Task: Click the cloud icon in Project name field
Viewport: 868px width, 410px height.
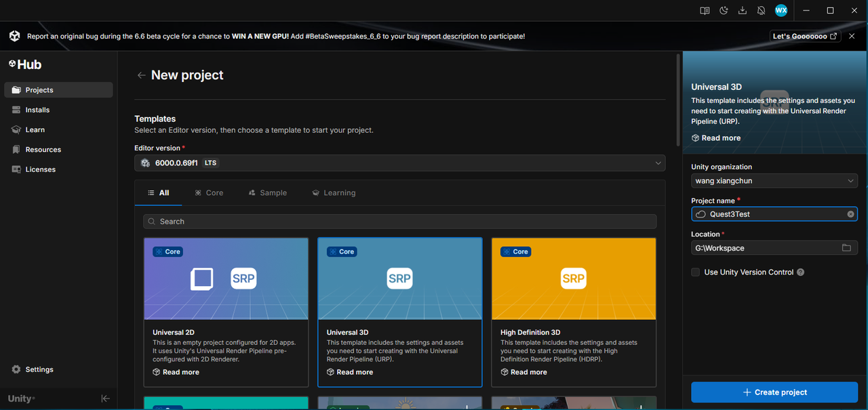Action: pos(701,214)
